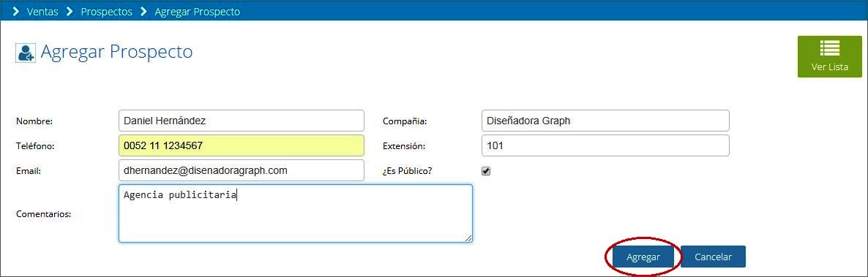
Task: Click inside the Comentarios text area
Action: [296, 213]
